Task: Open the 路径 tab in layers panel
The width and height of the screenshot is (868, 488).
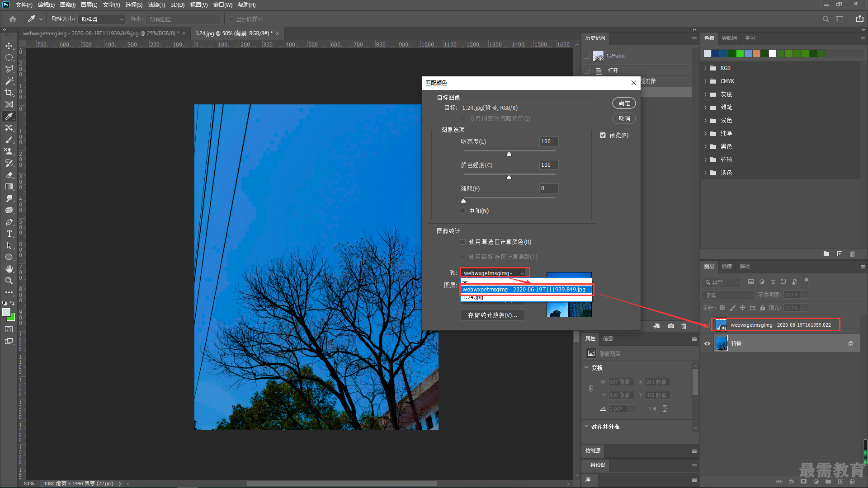Action: click(745, 266)
